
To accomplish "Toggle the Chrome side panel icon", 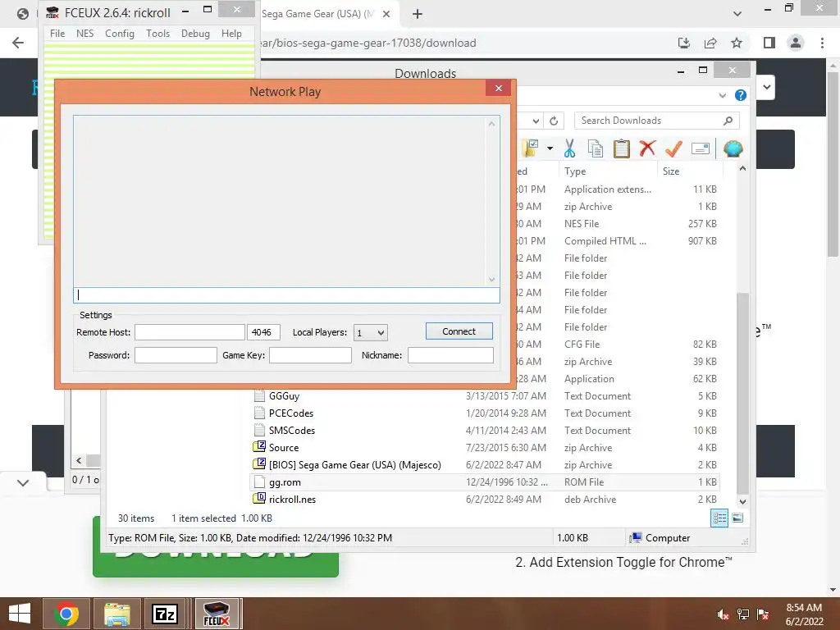I will 769,43.
